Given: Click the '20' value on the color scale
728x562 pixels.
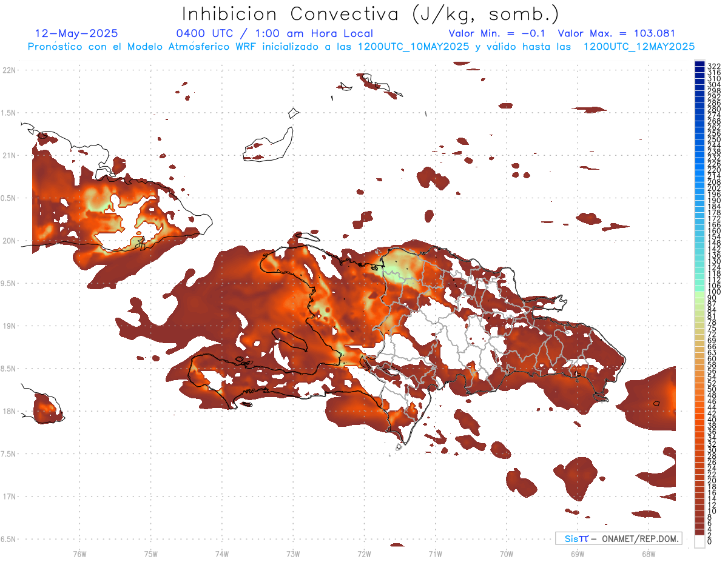Looking at the screenshot, I should tap(712, 480).
